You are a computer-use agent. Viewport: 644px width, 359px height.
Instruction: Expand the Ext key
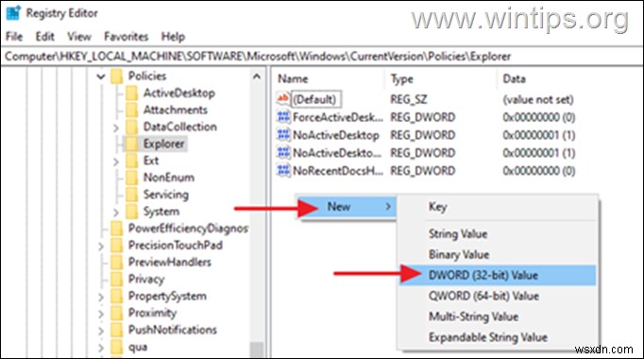click(x=116, y=162)
